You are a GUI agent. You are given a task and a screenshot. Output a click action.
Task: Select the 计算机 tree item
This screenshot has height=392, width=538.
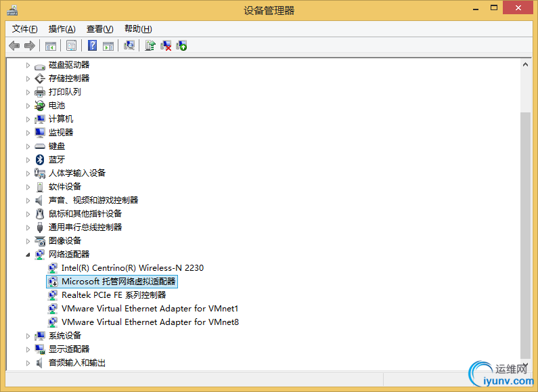pyautogui.click(x=61, y=119)
